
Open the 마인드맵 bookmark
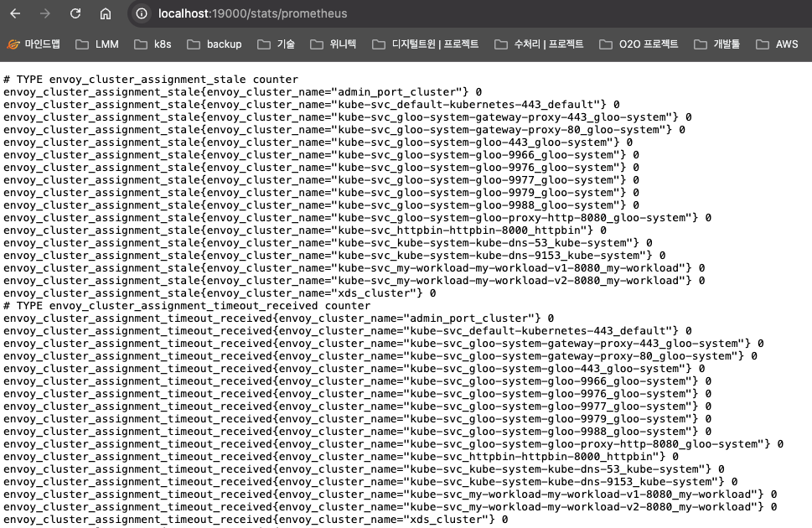(34, 44)
